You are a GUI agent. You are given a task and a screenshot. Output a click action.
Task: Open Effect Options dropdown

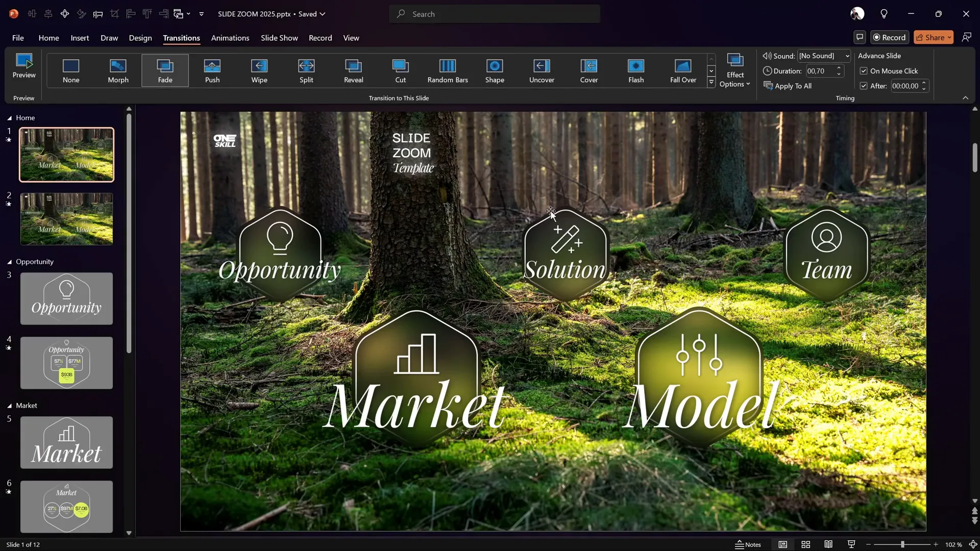[x=735, y=70]
